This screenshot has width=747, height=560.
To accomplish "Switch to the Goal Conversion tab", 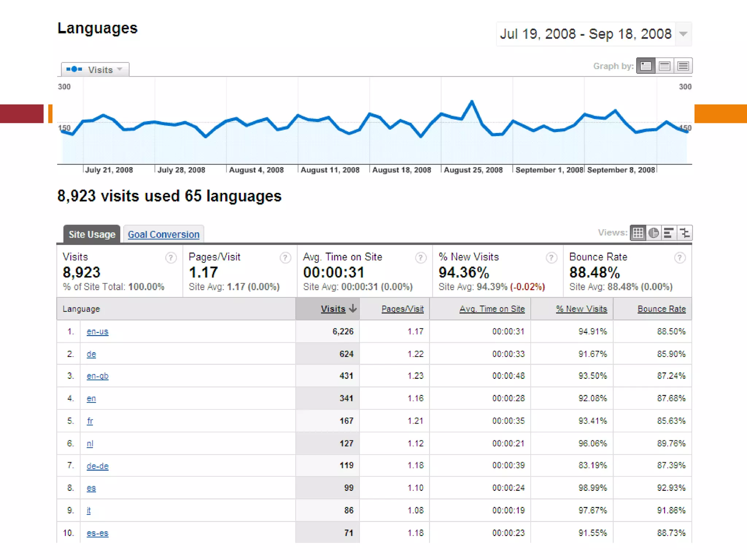I will 163,234.
